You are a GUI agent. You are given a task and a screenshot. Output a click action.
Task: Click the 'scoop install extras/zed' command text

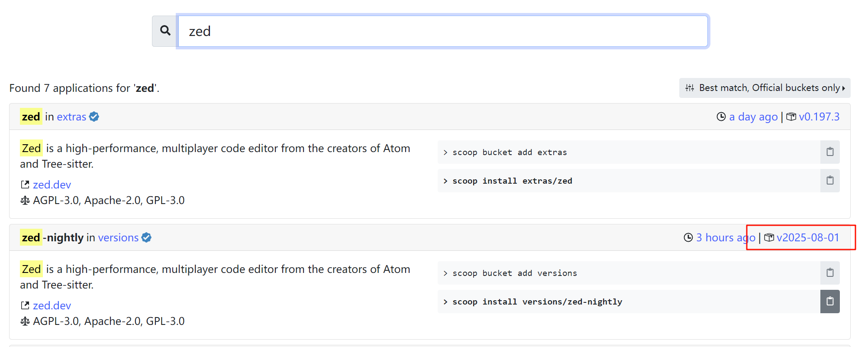coord(512,181)
